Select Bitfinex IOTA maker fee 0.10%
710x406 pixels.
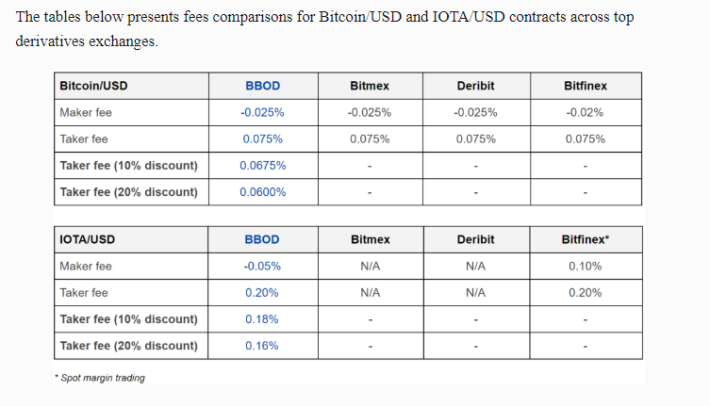tap(585, 266)
